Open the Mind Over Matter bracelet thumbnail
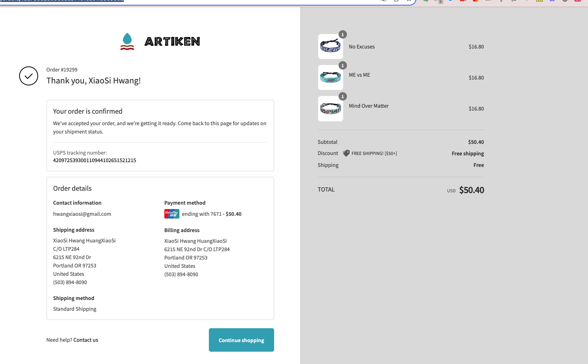The width and height of the screenshot is (588, 364). coord(330,109)
